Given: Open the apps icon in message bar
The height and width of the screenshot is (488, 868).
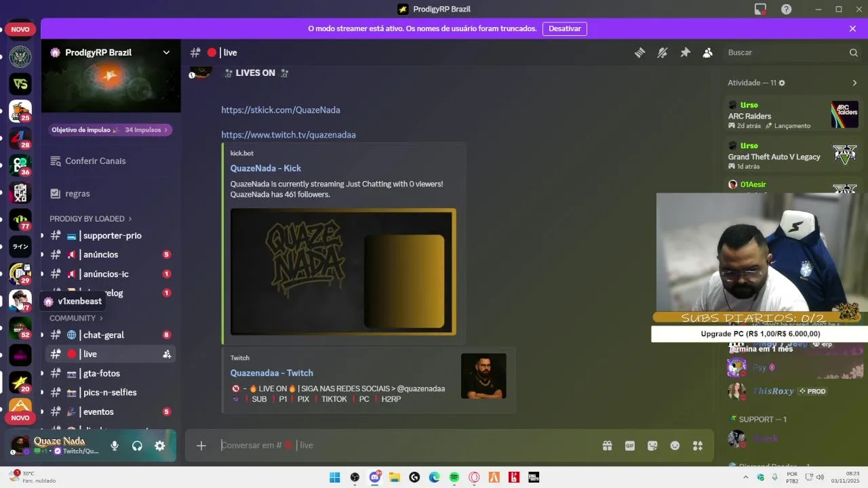Looking at the screenshot, I should (x=698, y=445).
